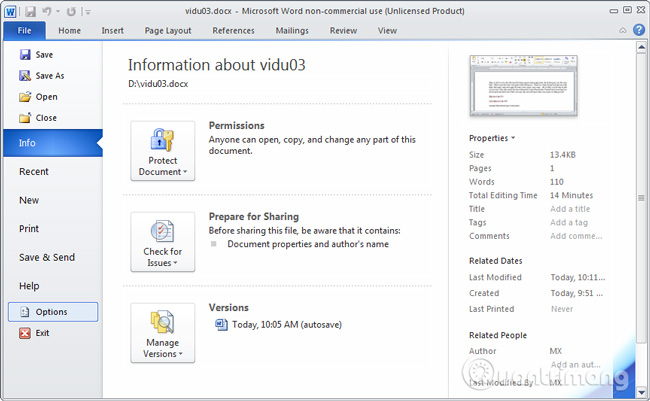Click the Add comments field
The image size is (650, 401).
click(576, 236)
